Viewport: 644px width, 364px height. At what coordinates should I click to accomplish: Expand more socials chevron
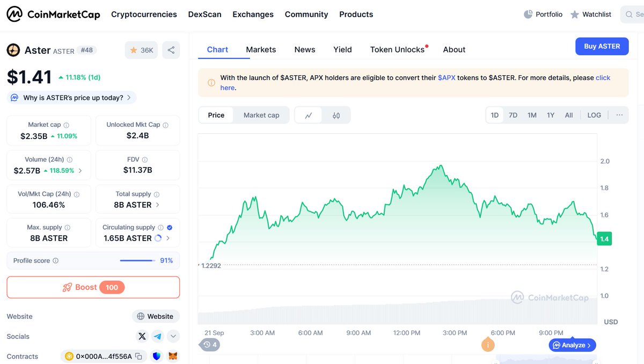tap(173, 336)
